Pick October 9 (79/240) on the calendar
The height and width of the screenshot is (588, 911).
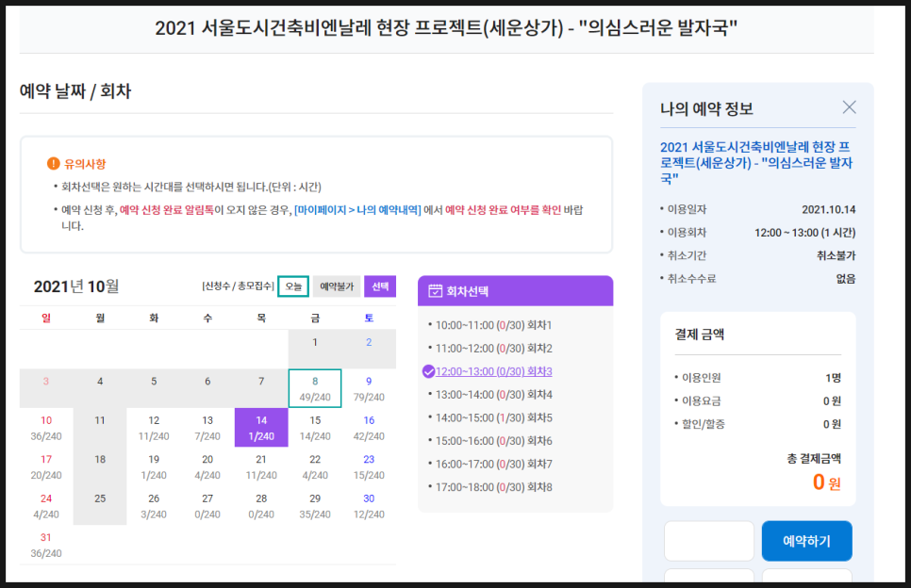point(369,388)
